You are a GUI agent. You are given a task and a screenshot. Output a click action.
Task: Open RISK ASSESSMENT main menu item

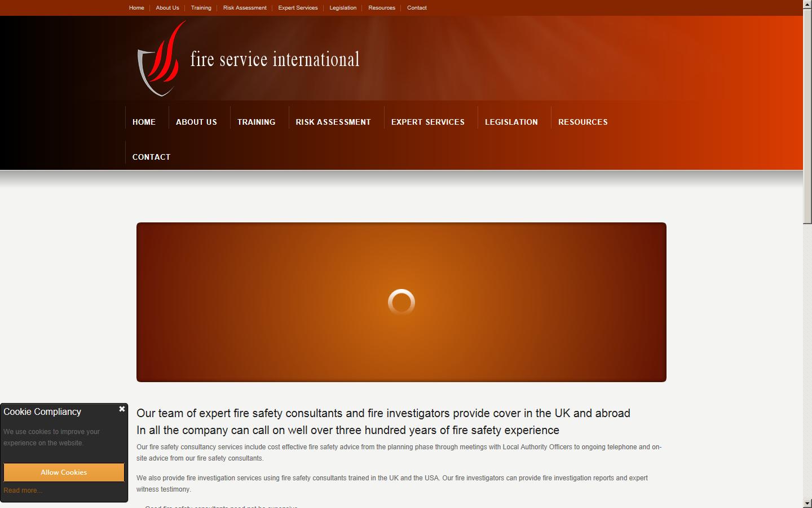pyautogui.click(x=333, y=122)
